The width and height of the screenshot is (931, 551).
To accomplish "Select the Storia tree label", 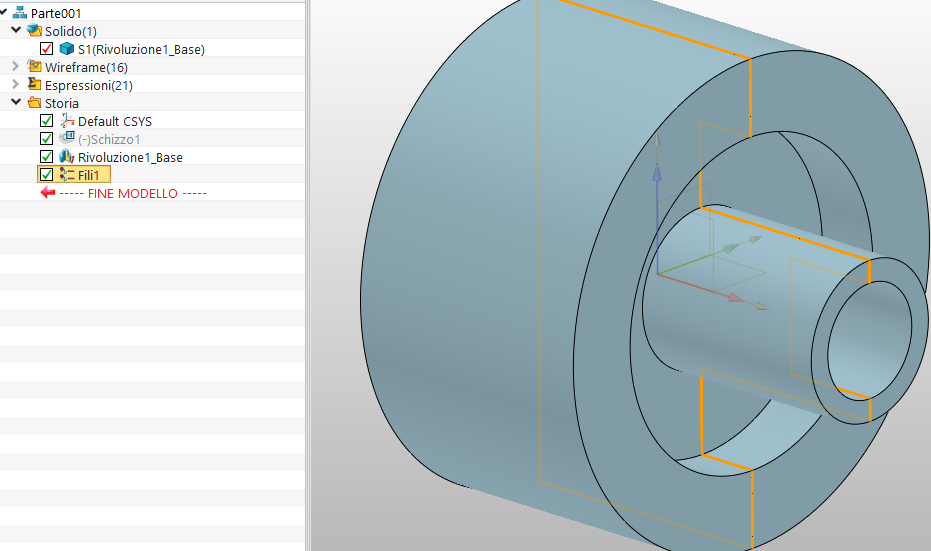I will (62, 103).
